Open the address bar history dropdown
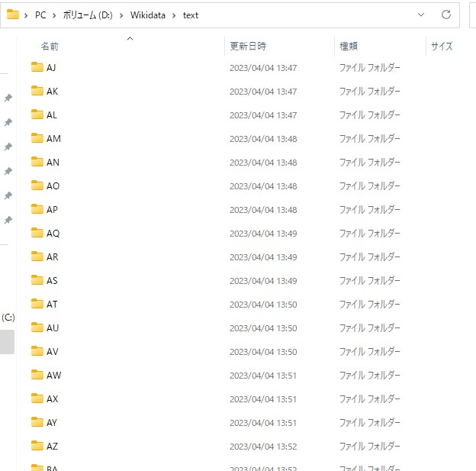The height and width of the screenshot is (471, 476). (421, 15)
